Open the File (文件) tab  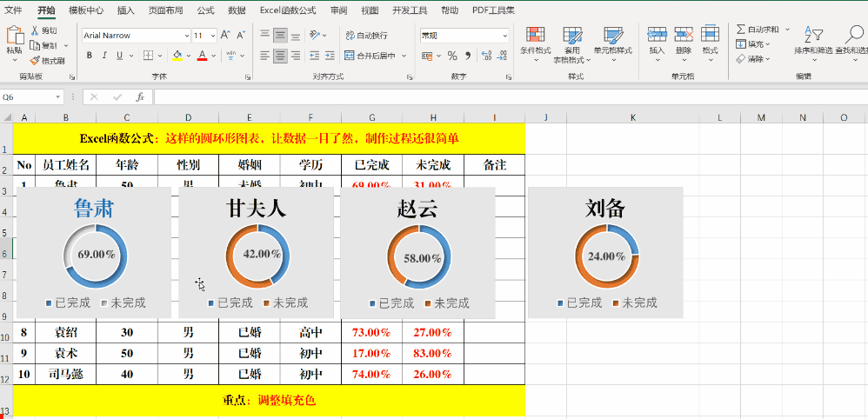(x=13, y=10)
